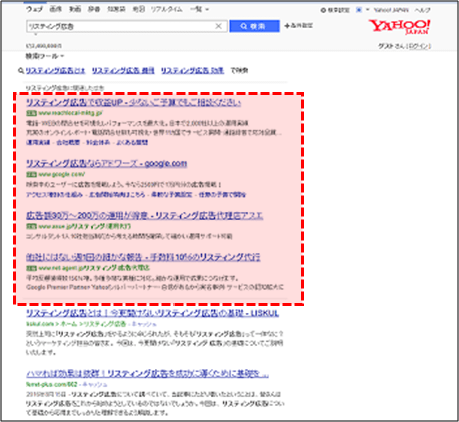This screenshot has height=422, width=459.
Task: Switch to the リアルタイム tab
Action: 167,9
